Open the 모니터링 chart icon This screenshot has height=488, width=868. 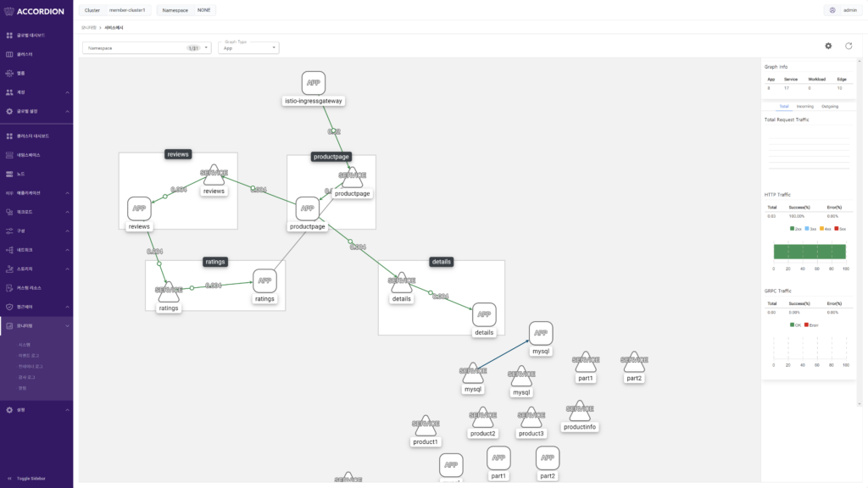(x=9, y=326)
